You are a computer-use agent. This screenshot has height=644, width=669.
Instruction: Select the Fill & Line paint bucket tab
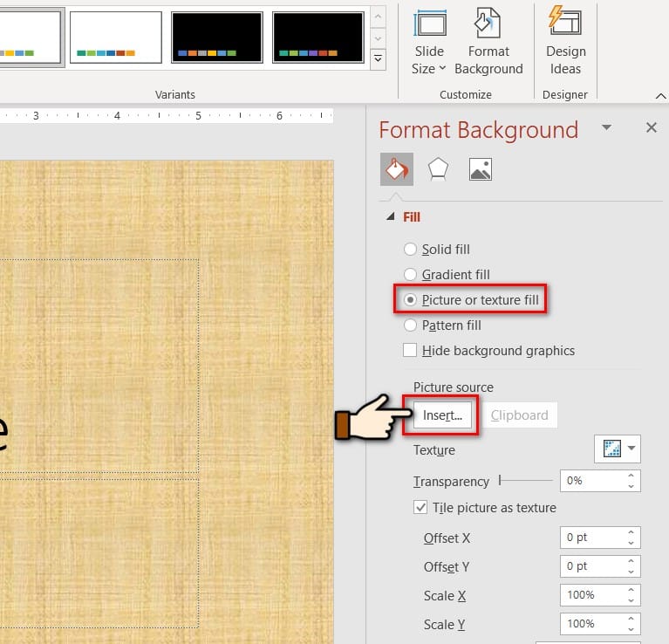(396, 168)
